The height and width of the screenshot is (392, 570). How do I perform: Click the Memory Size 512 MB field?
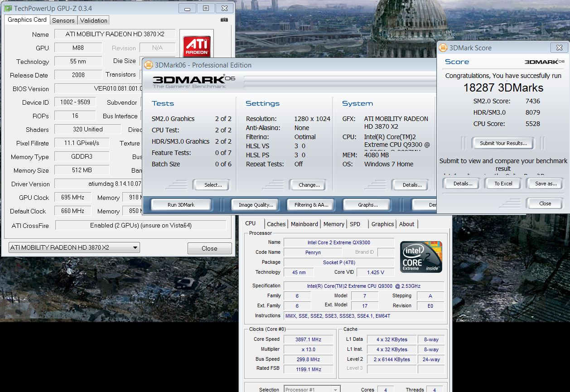82,170
